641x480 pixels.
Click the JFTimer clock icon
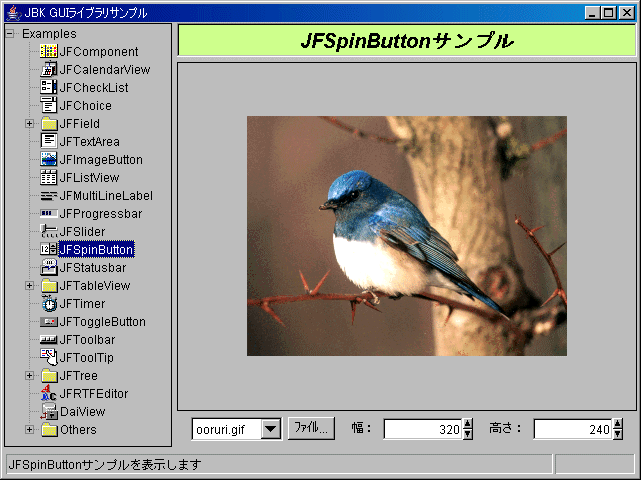pyautogui.click(x=49, y=303)
